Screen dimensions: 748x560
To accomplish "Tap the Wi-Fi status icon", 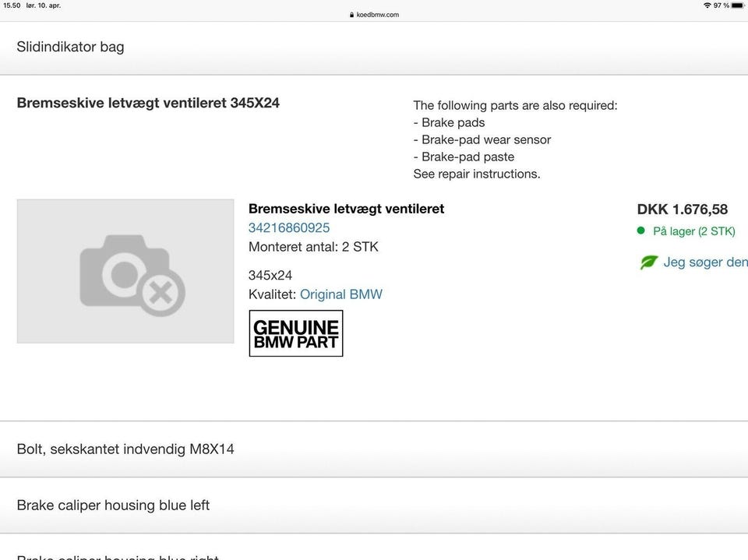I will click(x=707, y=5).
